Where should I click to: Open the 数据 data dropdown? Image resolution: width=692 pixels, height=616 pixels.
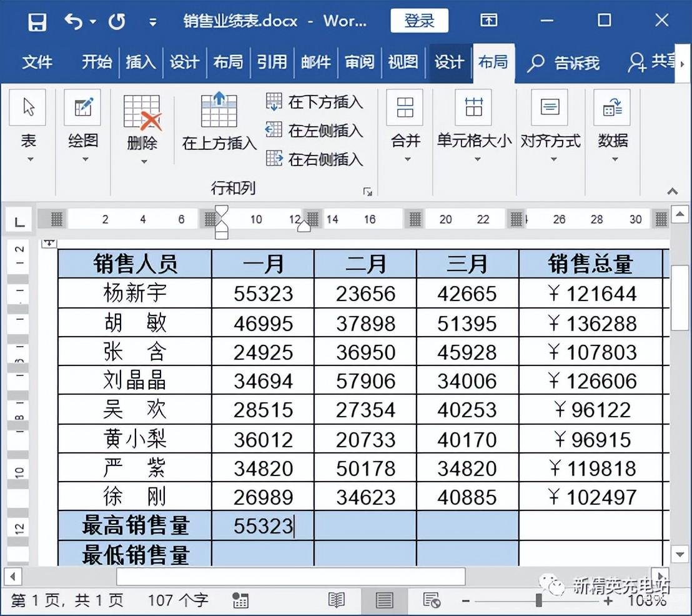tap(613, 126)
